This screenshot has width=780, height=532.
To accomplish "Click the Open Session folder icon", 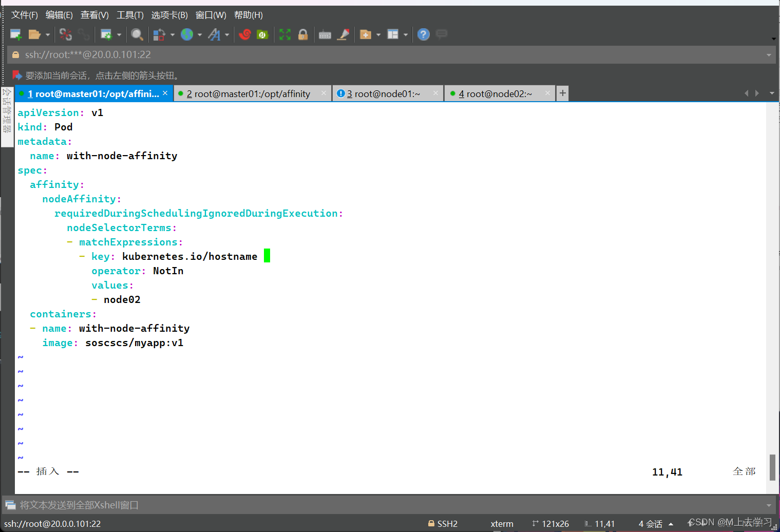I will [x=34, y=34].
